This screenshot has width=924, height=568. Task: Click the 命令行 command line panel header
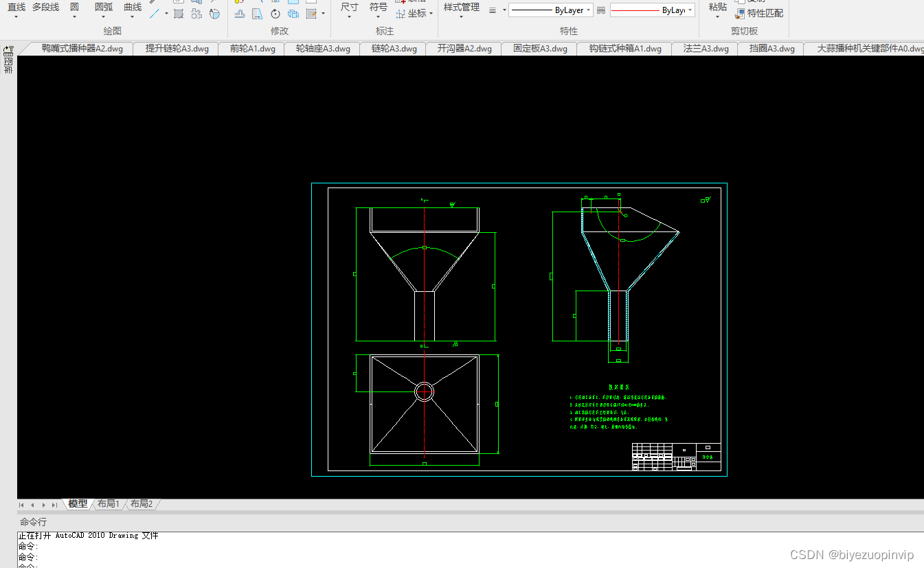[x=33, y=523]
